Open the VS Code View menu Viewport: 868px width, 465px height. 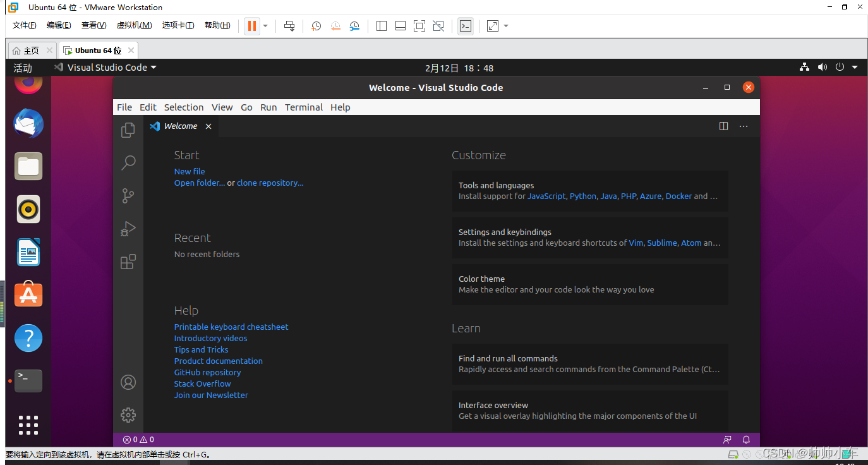click(222, 107)
